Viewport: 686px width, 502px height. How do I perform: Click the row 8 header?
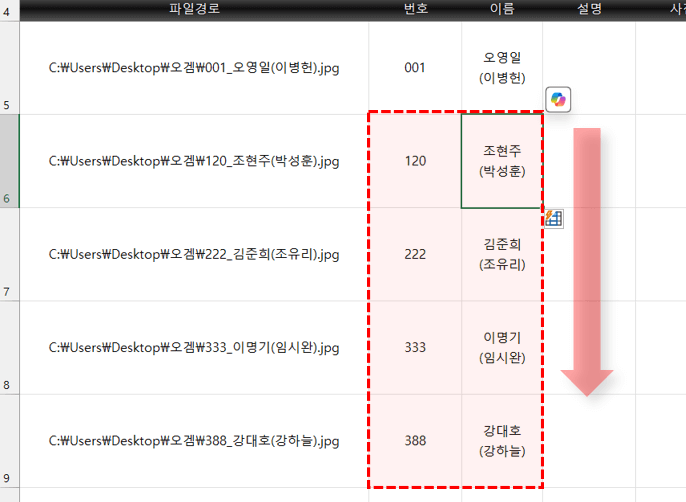pyautogui.click(x=9, y=347)
